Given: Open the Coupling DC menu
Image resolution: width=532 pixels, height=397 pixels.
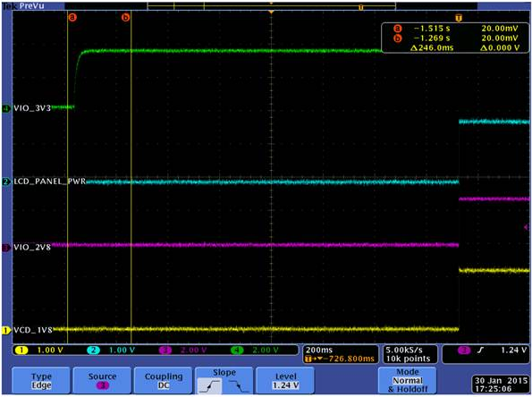Looking at the screenshot, I should [x=164, y=381].
